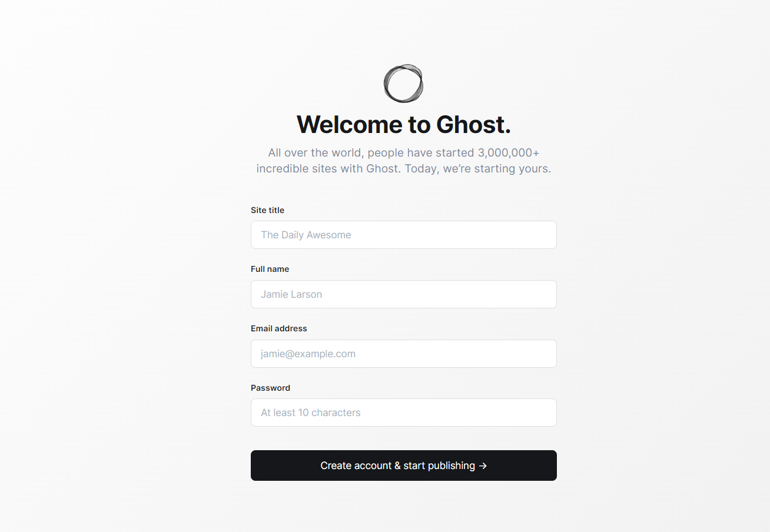Click the 'Password' label text
Image resolution: width=770 pixels, height=532 pixels.
270,388
